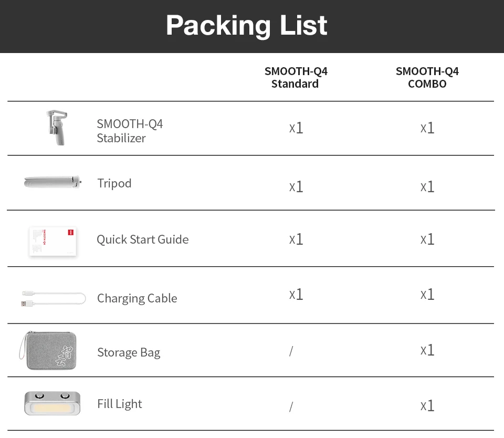Click the Fill Light label
The height and width of the screenshot is (438, 504).
[119, 404]
